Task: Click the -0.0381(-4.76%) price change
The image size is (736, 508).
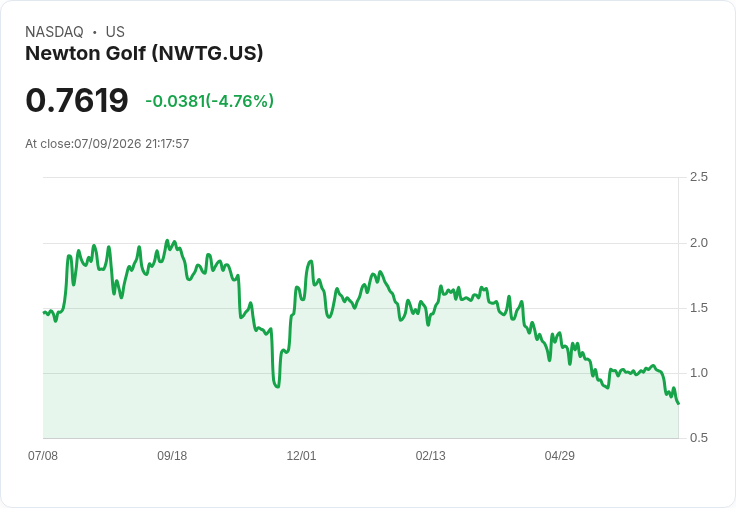Action: pos(209,101)
